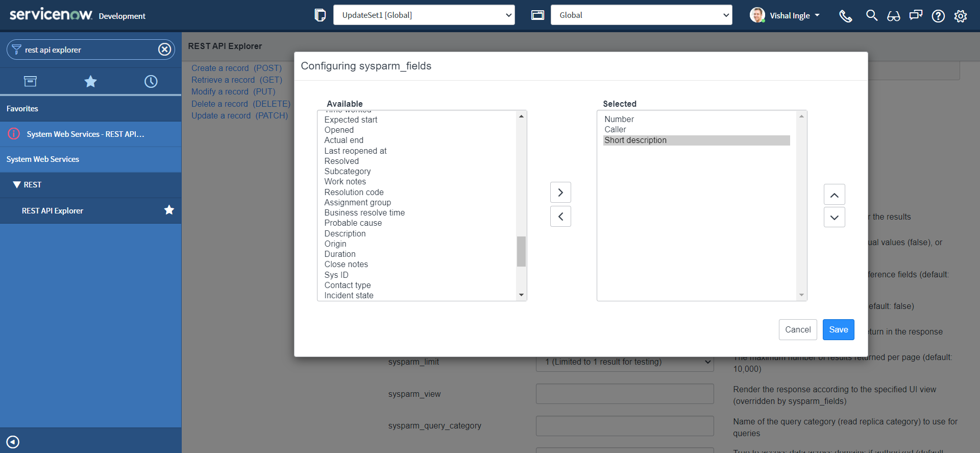Select Incident state in Available list

pos(349,295)
